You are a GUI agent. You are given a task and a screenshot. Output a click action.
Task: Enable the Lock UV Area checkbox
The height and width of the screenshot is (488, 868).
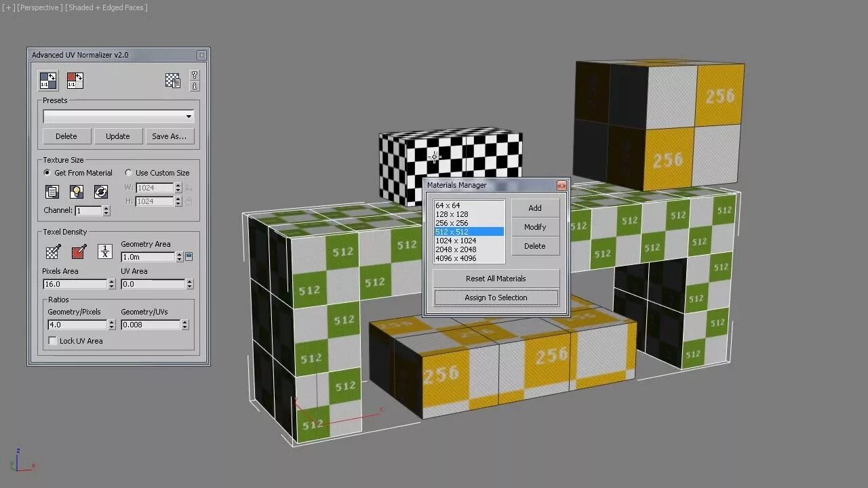pos(53,341)
